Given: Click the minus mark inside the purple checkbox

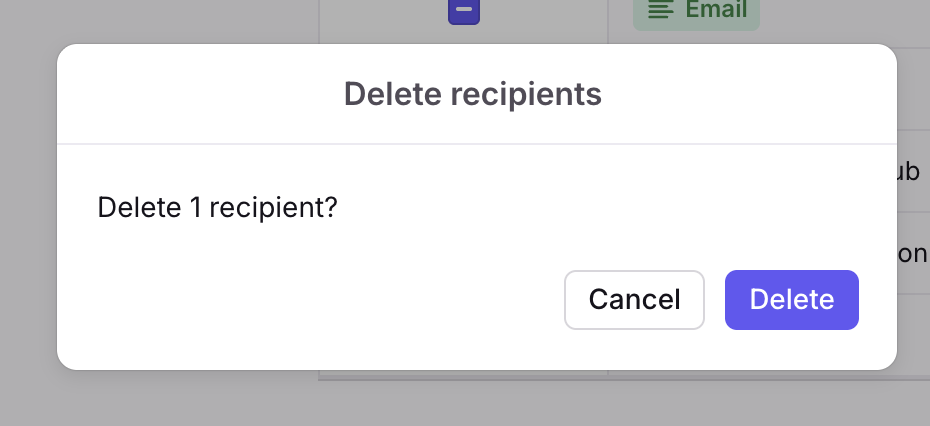Looking at the screenshot, I should [x=464, y=9].
